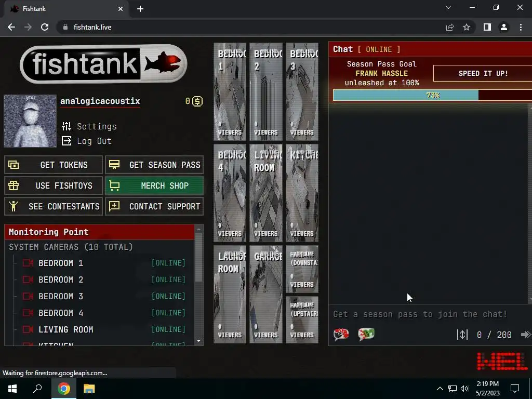This screenshot has height=399, width=532.
Task: Open Chrome three-dot menu
Action: point(521,27)
